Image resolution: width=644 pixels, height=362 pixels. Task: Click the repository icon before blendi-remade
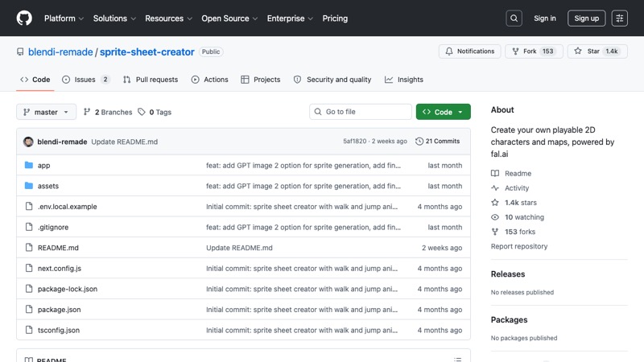pos(20,51)
